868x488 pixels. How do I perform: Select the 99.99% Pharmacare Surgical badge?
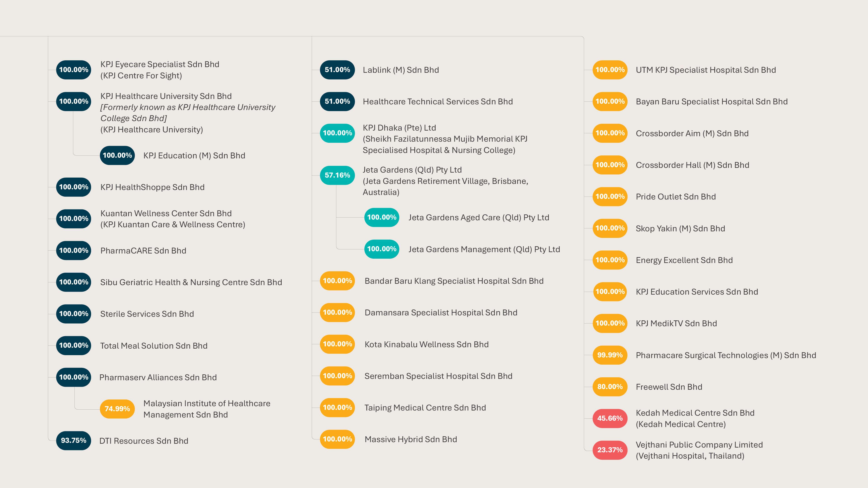610,355
